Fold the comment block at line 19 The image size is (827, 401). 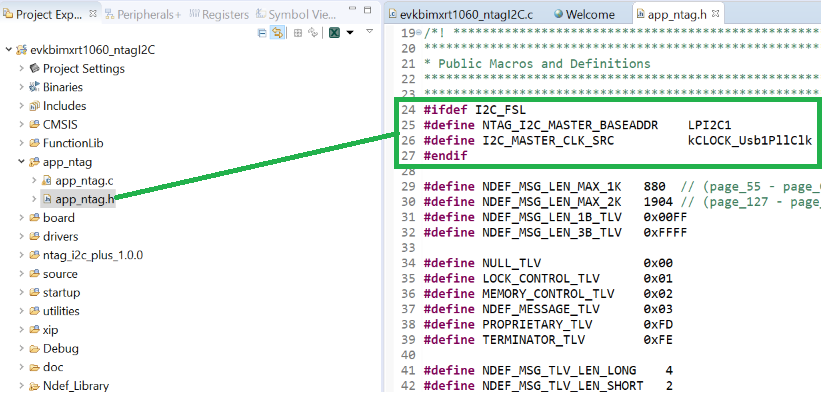tap(419, 33)
